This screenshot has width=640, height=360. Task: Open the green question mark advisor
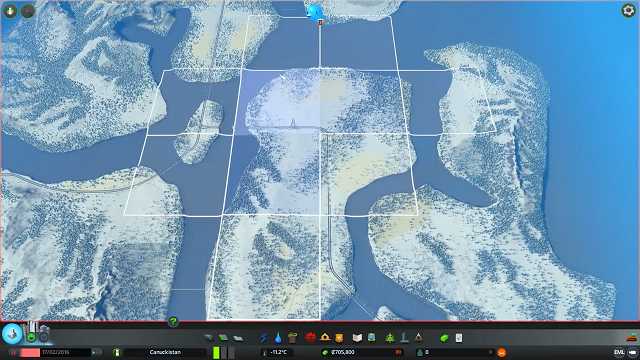coord(173,322)
